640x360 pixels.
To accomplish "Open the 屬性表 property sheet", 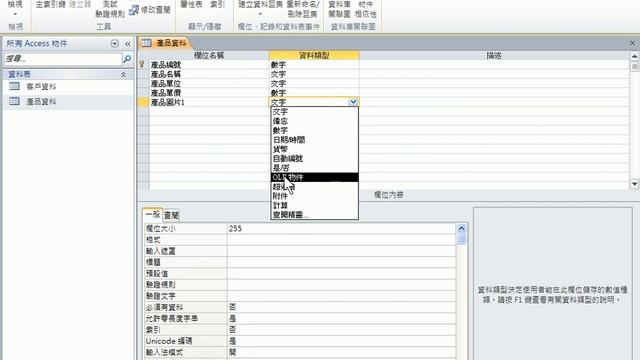I will click(x=191, y=4).
